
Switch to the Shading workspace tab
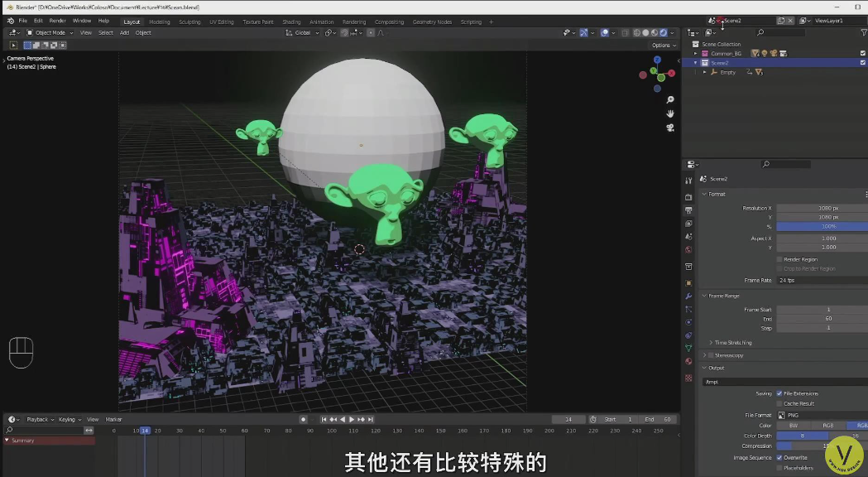coord(292,22)
